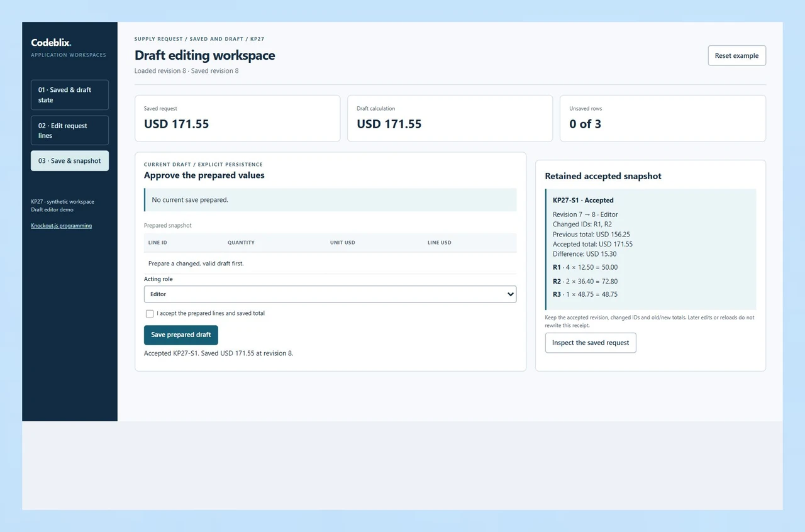This screenshot has height=532, width=805.
Task: Click the R3 line 1 × 48.75 = 48.75
Action: coord(586,294)
